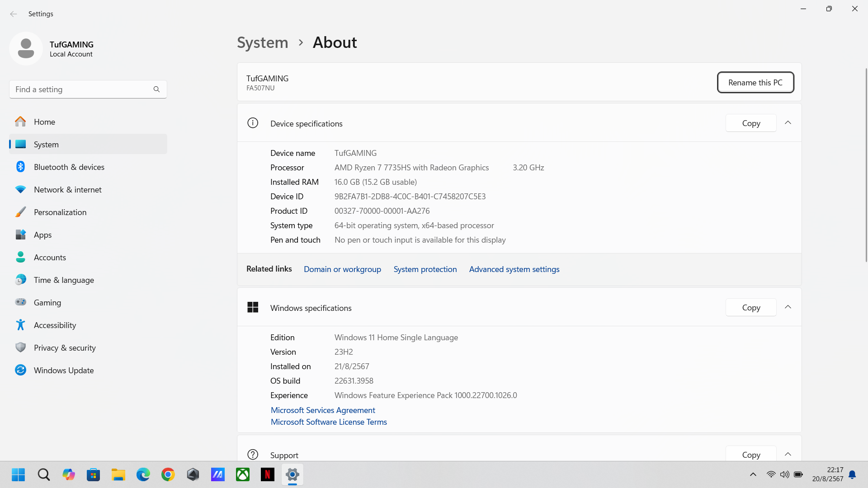
Task: Open the Start menu on taskbar
Action: pyautogui.click(x=19, y=474)
